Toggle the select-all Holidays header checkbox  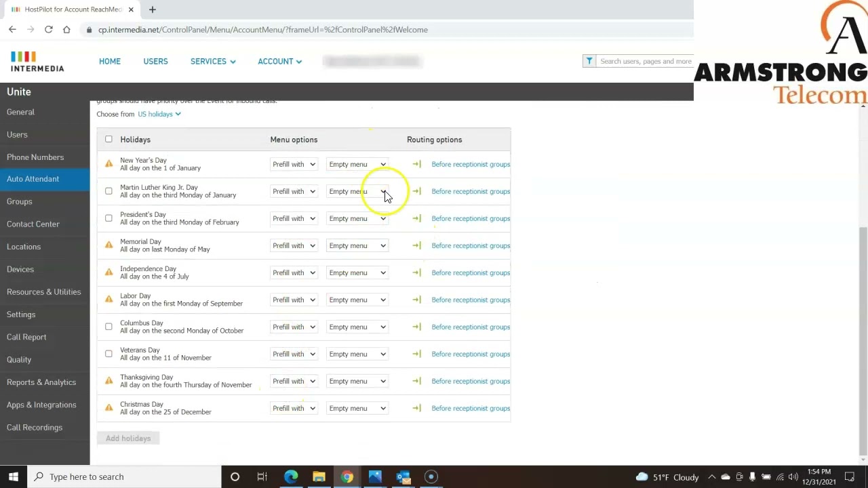(108, 139)
